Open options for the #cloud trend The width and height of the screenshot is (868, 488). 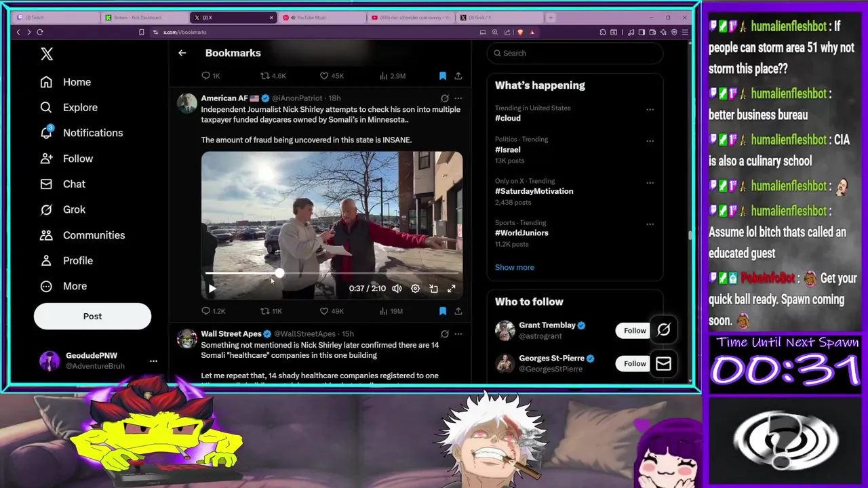(x=650, y=109)
